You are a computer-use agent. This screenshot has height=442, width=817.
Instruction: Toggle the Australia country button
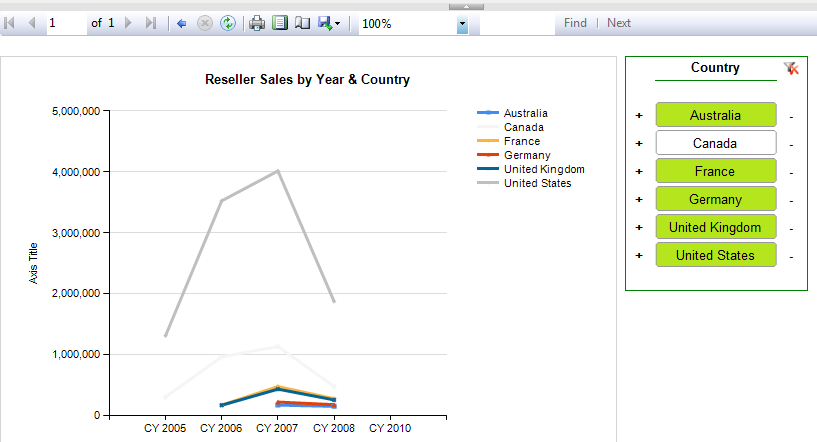pos(716,115)
